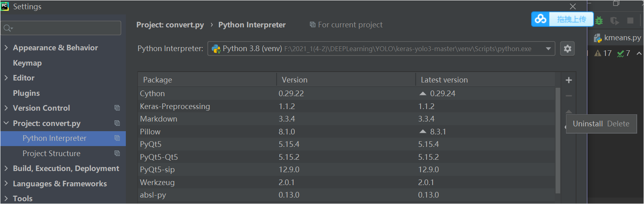
Task: Click the warnings triangle showing 17
Action: point(598,53)
